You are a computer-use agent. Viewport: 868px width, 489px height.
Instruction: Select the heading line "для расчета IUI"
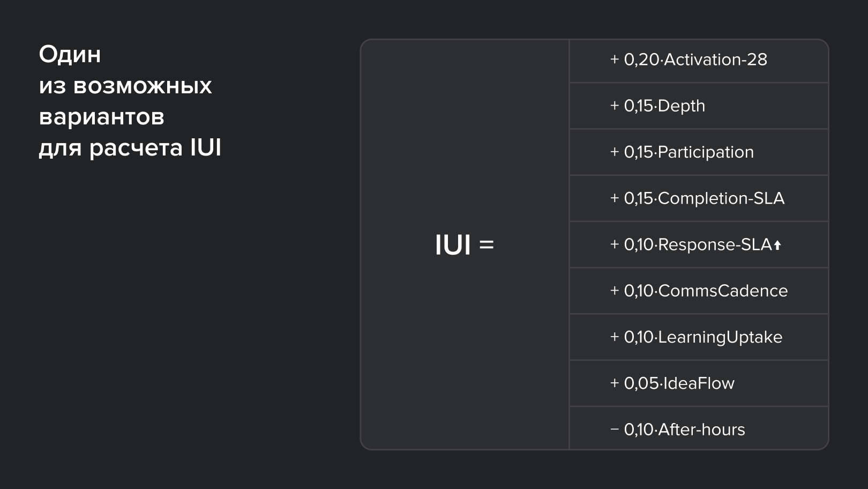click(x=130, y=148)
